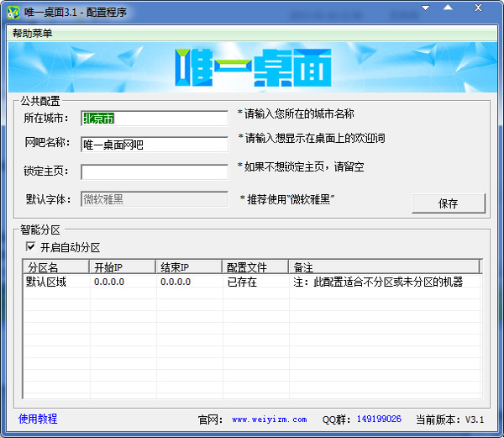Click the 配置文件 column header
Viewport: 504px width, 438px height.
[255, 267]
